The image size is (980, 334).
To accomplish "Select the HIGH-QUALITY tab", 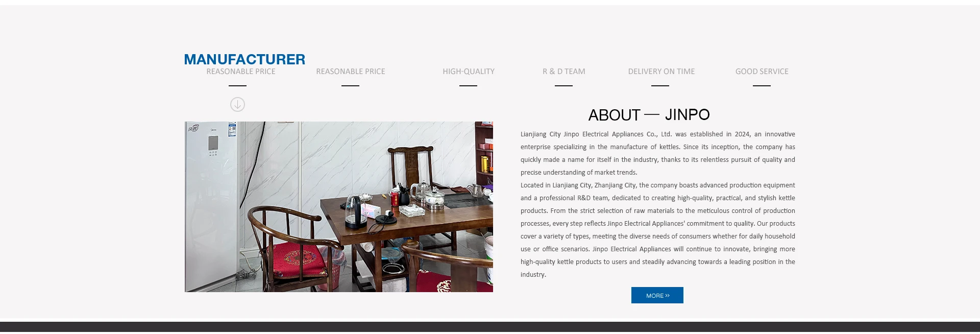I will pos(469,71).
